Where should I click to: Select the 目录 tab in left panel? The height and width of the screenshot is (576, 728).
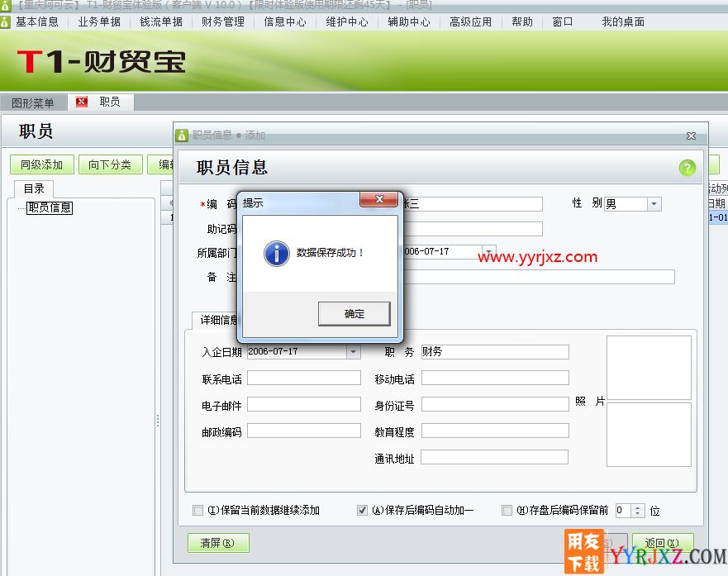[x=34, y=188]
